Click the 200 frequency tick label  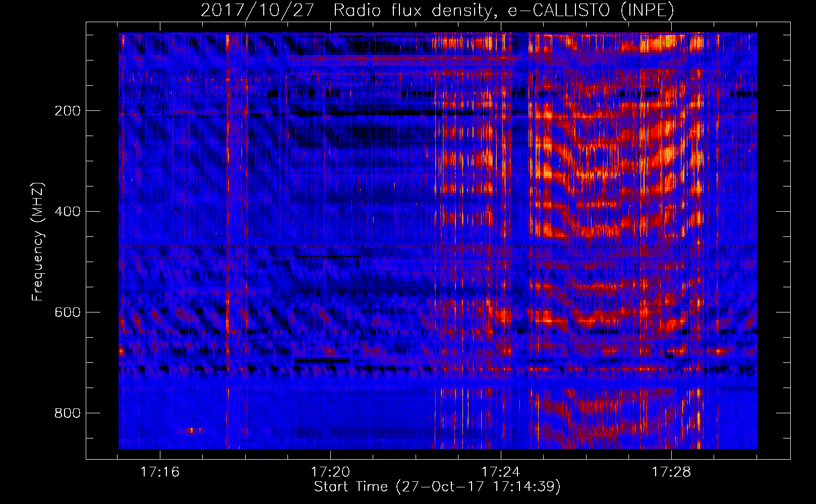68,111
